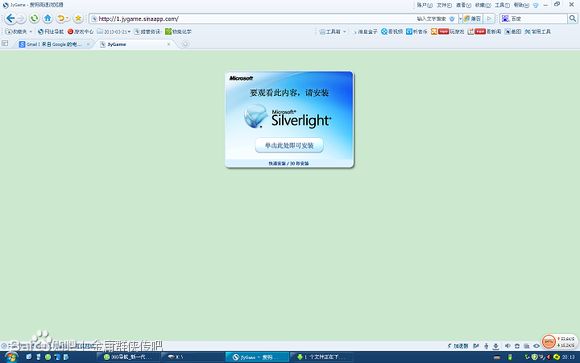Click the 看新闻 news toolbar icon
This screenshot has width=580, height=363.
tap(484, 32)
